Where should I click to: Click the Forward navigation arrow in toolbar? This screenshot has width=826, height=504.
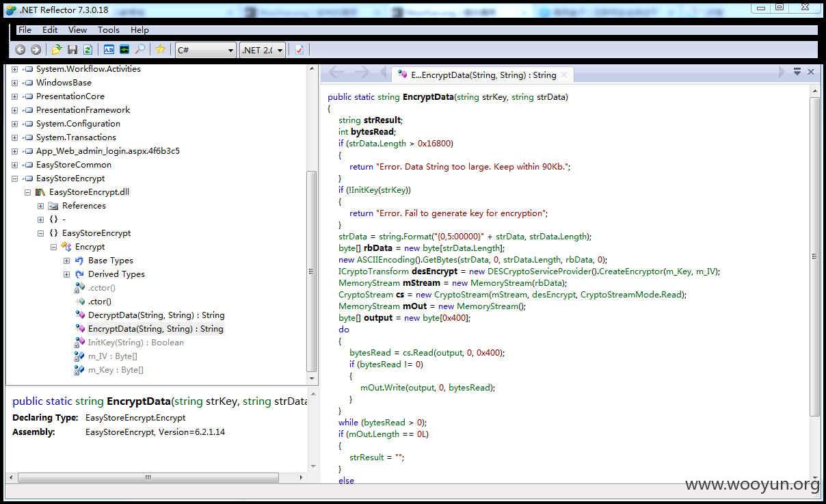click(36, 49)
